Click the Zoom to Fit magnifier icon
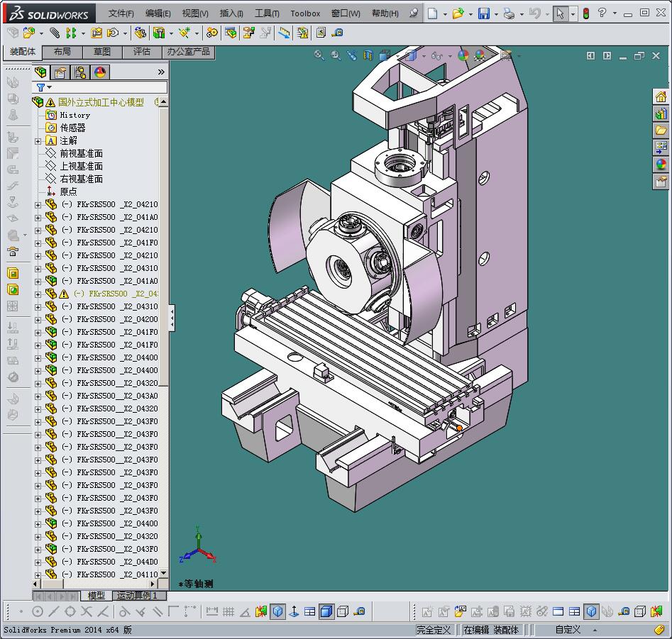672x639 pixels. (319, 55)
